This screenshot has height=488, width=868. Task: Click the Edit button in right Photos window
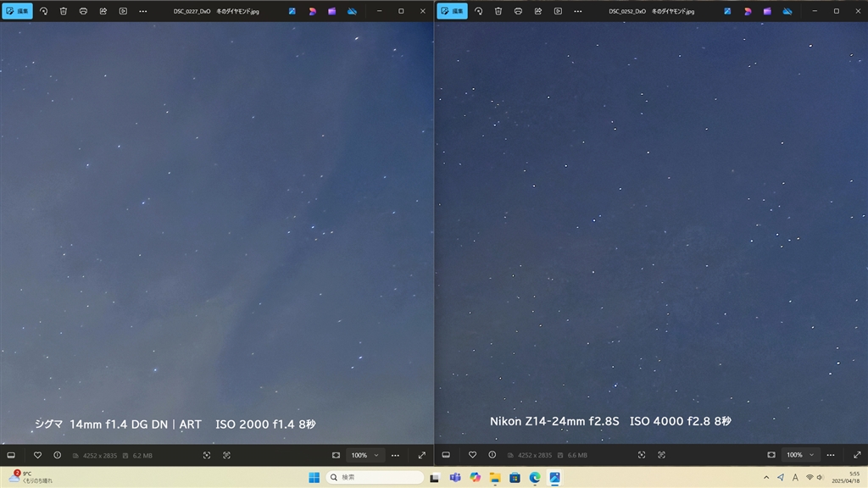click(x=453, y=11)
